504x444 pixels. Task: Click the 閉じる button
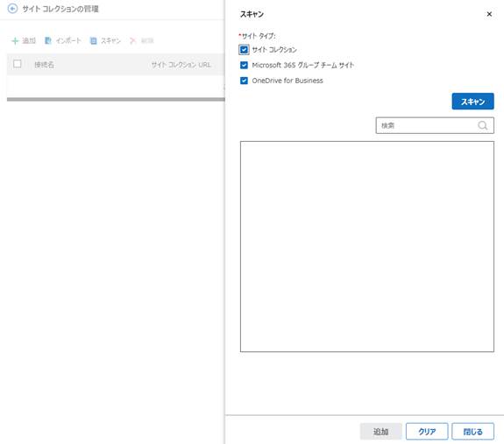pyautogui.click(x=472, y=432)
